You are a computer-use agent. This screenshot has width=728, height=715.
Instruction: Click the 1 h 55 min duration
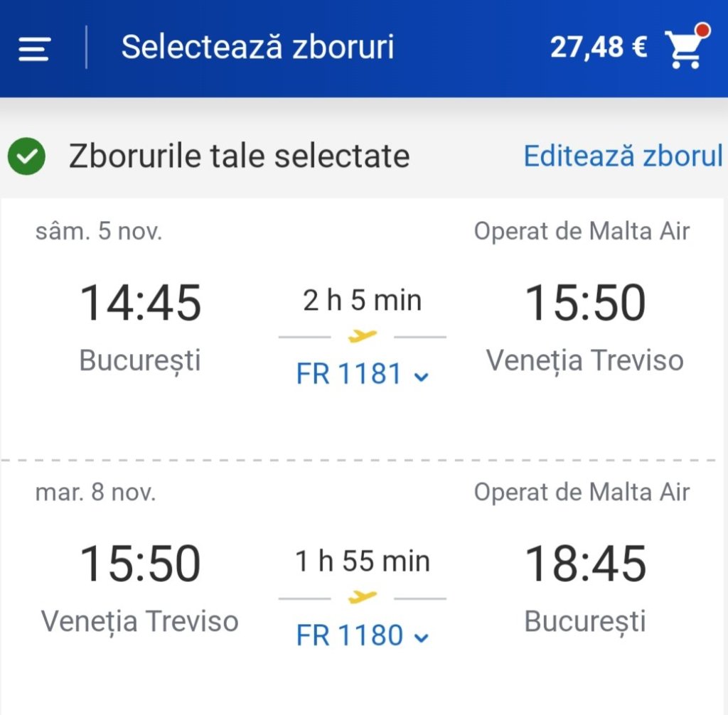pos(363,561)
